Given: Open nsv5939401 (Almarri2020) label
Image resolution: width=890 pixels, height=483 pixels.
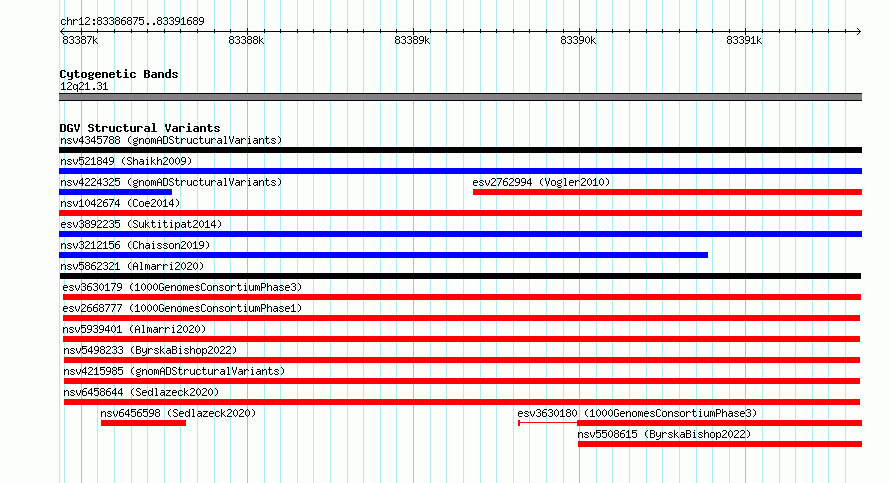Looking at the screenshot, I should (134, 329).
